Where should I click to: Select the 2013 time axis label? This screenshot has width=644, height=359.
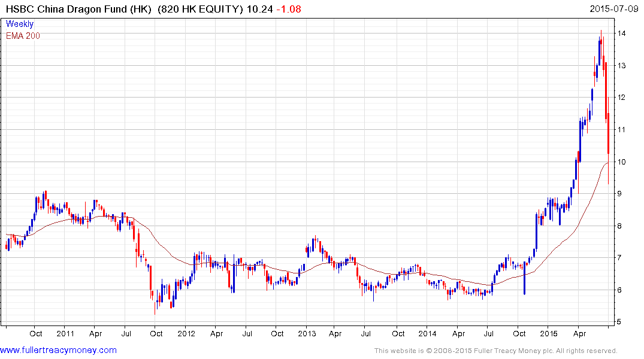click(x=307, y=333)
